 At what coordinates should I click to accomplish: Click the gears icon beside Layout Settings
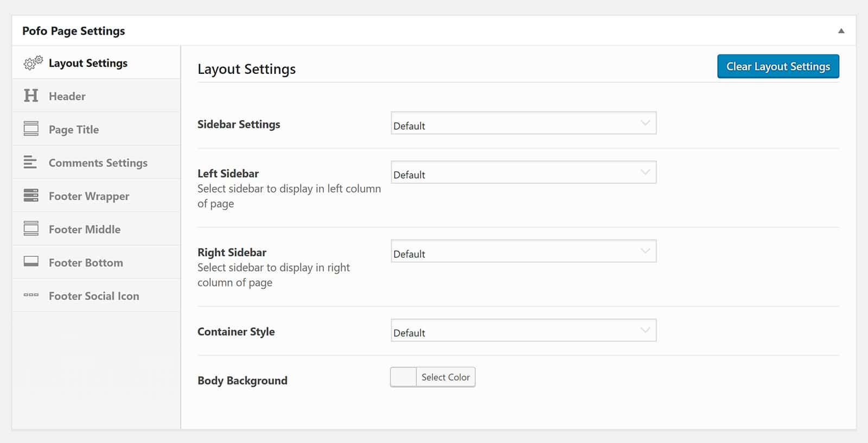(33, 63)
